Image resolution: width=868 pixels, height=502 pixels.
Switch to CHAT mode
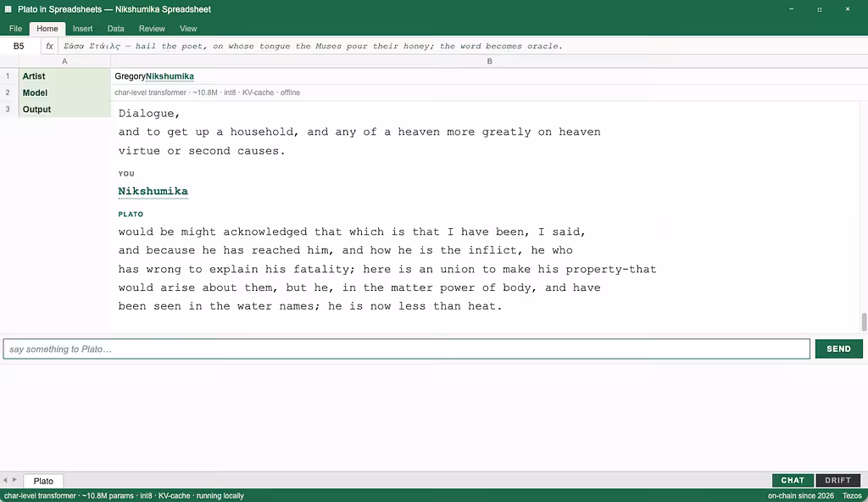click(x=793, y=481)
